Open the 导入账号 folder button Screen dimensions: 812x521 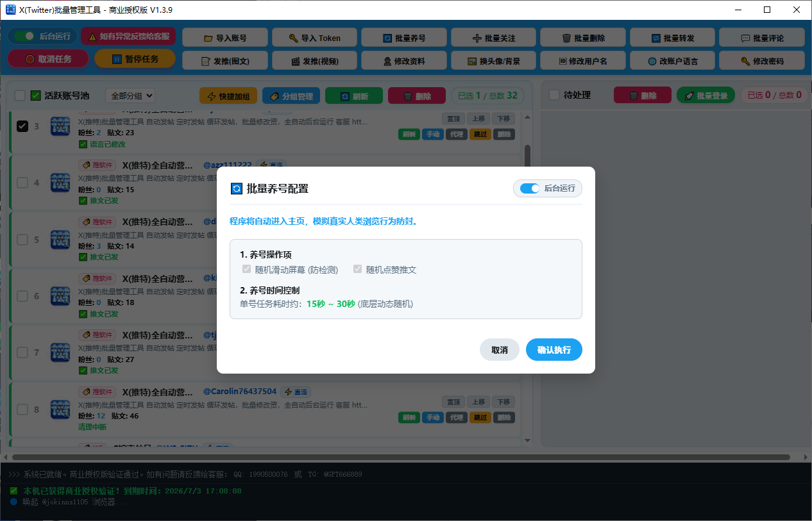(224, 38)
